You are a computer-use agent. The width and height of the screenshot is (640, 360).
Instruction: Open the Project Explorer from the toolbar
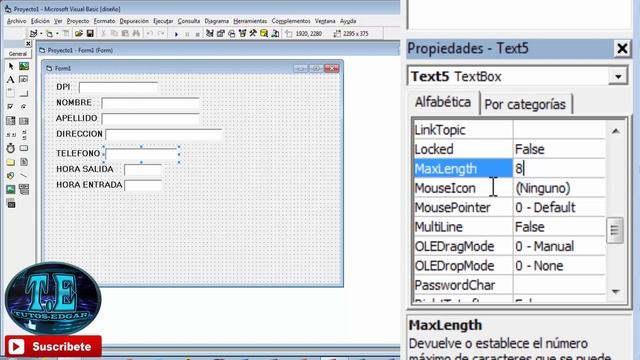click(210, 33)
